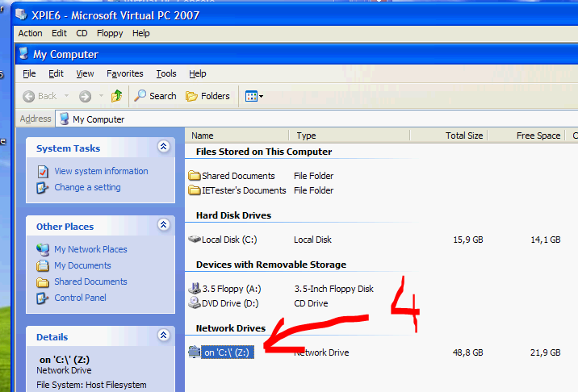The width and height of the screenshot is (578, 392).
Task: Go up one folder level icon
Action: tap(117, 96)
